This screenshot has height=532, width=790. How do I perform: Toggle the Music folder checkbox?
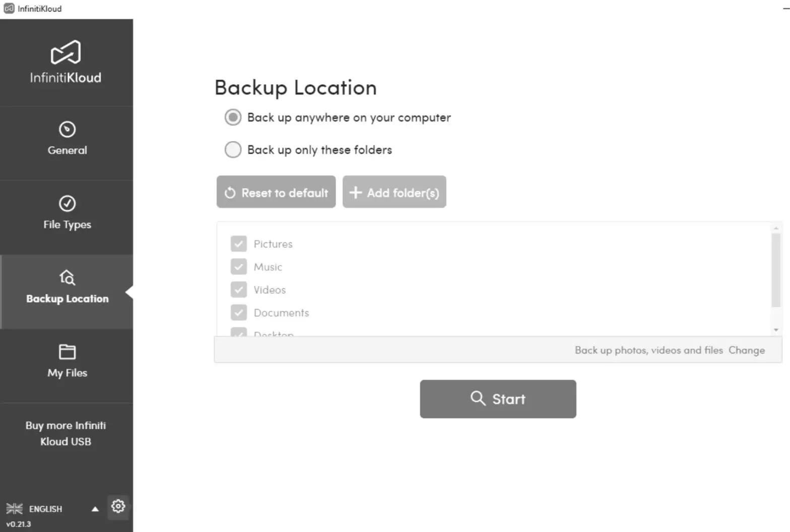pyautogui.click(x=239, y=267)
